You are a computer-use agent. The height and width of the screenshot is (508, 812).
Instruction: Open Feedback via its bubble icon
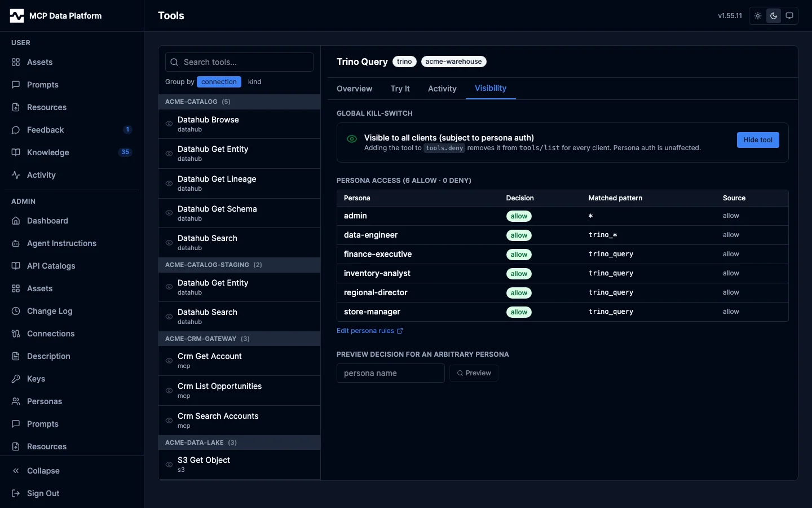pyautogui.click(x=16, y=130)
